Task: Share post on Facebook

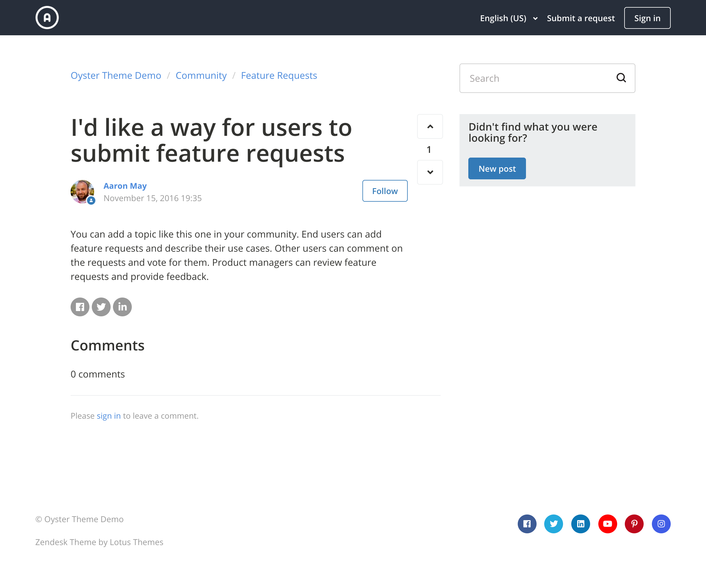Action: tap(80, 307)
